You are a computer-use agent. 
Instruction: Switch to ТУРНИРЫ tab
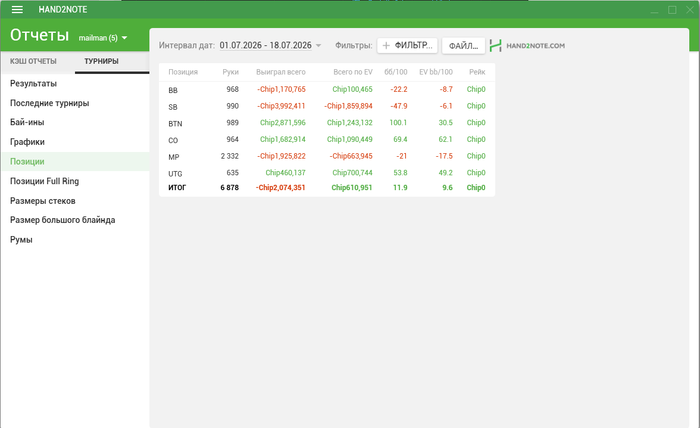[x=101, y=61]
